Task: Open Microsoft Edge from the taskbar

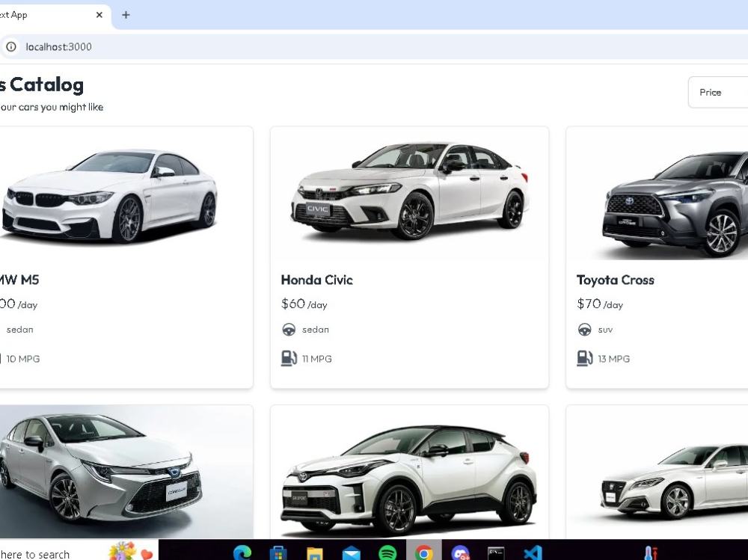Action: point(242,553)
